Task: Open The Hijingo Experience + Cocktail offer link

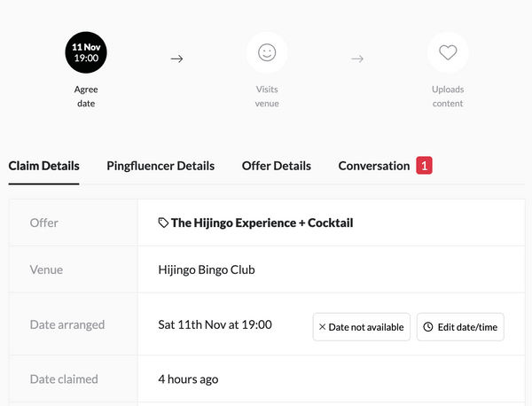Action: tap(262, 223)
